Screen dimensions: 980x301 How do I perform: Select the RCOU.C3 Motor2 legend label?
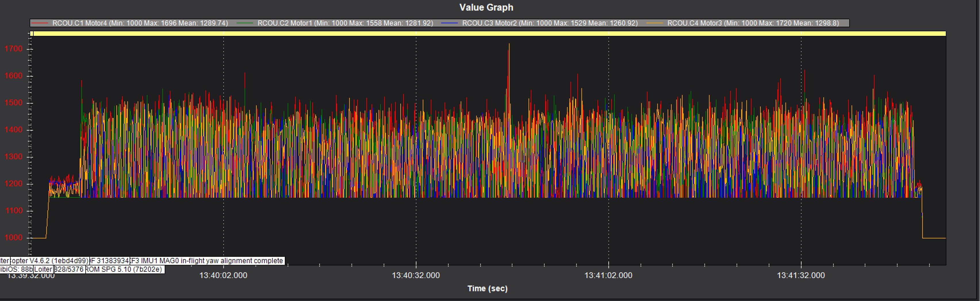(x=550, y=23)
